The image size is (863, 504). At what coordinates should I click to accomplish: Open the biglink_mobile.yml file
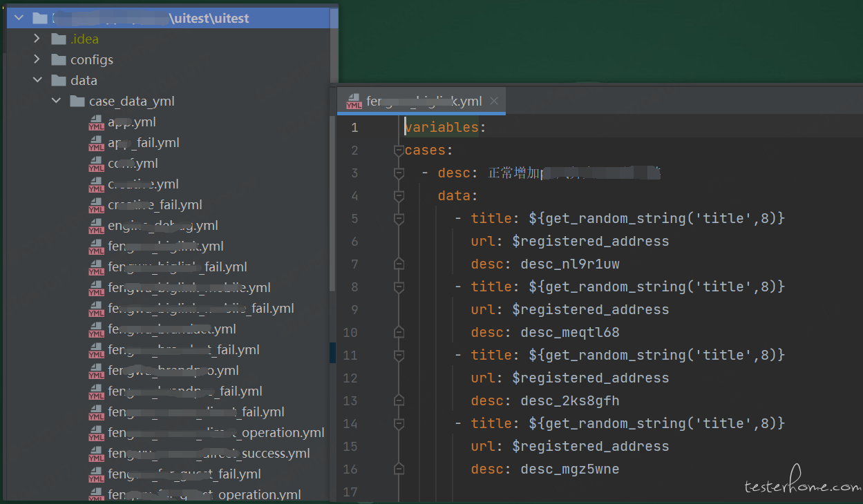(x=189, y=288)
